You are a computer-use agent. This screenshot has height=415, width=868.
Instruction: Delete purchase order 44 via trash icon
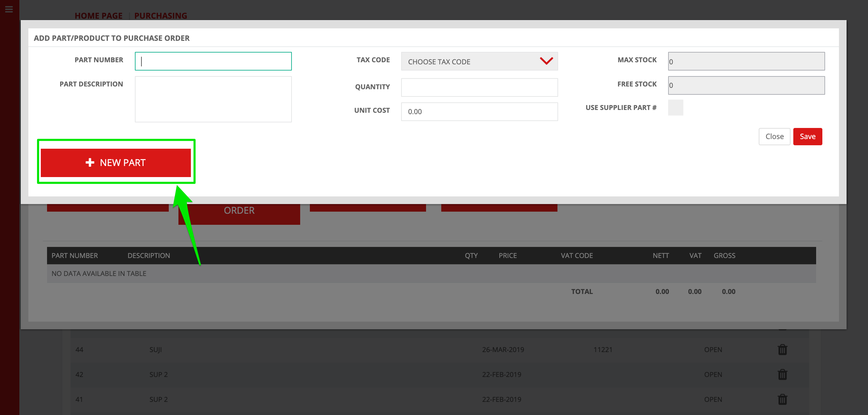click(x=782, y=350)
